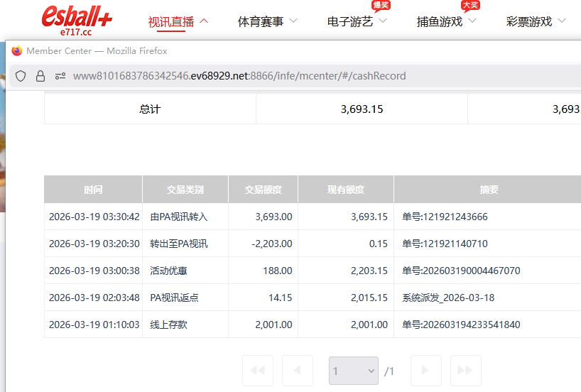Click the tracking protection shield icon
Image resolution: width=581 pixels, height=392 pixels.
tap(21, 76)
